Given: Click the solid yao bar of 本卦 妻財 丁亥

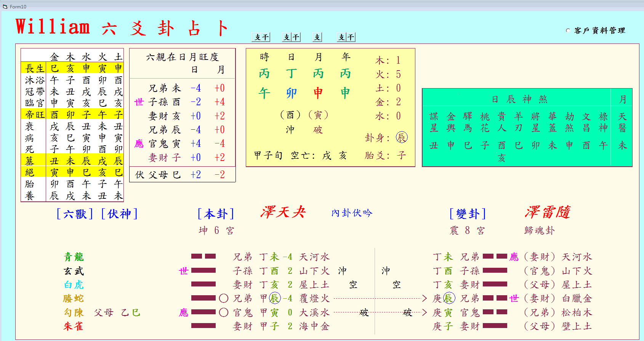Looking at the screenshot, I should coord(203,284).
